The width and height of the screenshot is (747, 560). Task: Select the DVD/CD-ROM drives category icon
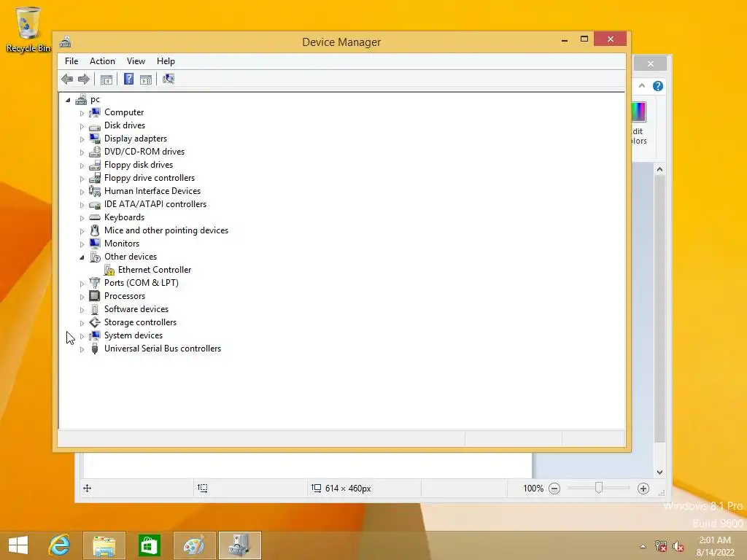[x=95, y=152]
